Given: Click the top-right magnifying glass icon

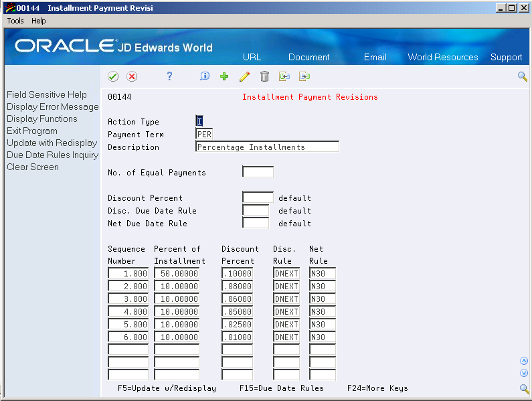Looking at the screenshot, I should [x=523, y=76].
